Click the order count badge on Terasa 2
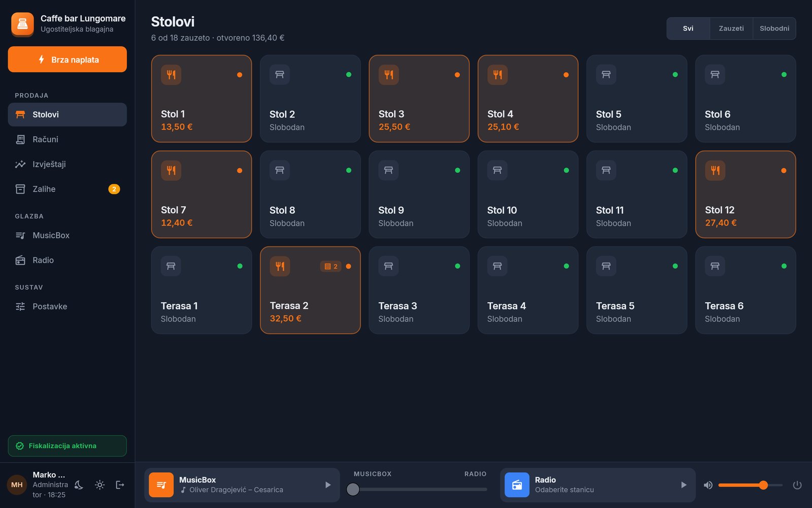This screenshot has height=508, width=812. 331,266
